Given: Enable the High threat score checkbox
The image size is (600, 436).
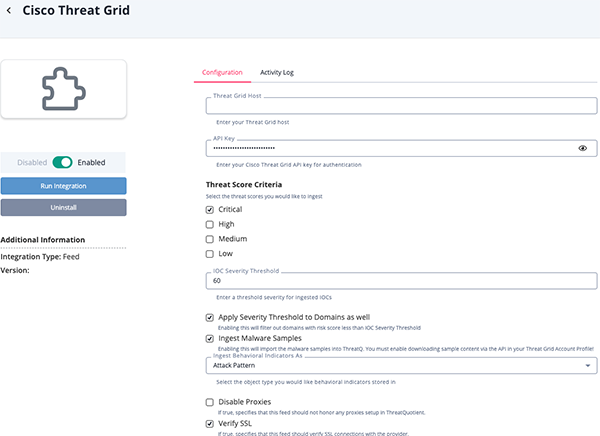Looking at the screenshot, I should point(210,225).
